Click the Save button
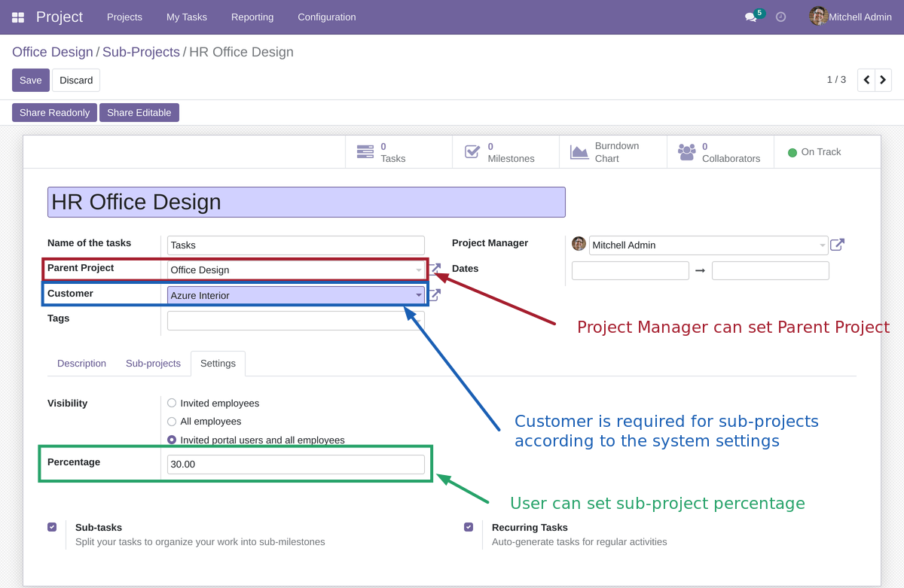The height and width of the screenshot is (588, 904). 30,80
